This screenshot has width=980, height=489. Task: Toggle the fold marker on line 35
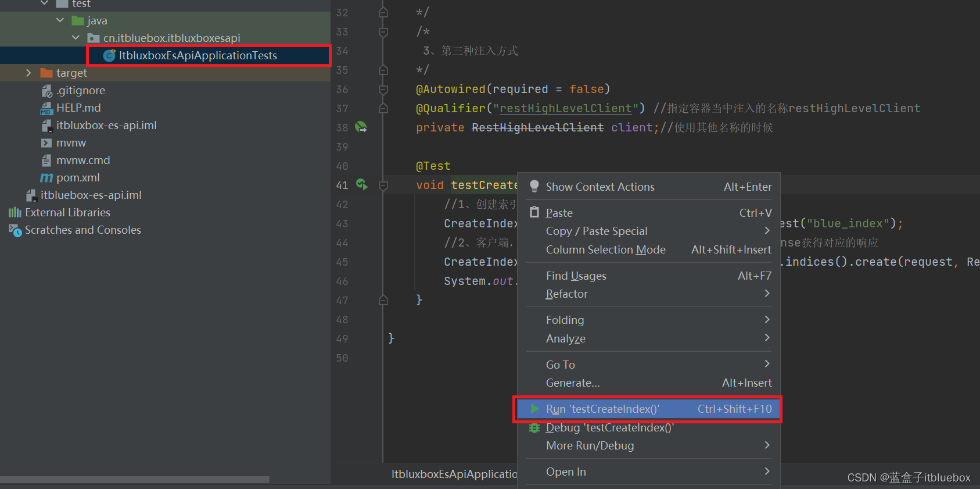coord(383,70)
